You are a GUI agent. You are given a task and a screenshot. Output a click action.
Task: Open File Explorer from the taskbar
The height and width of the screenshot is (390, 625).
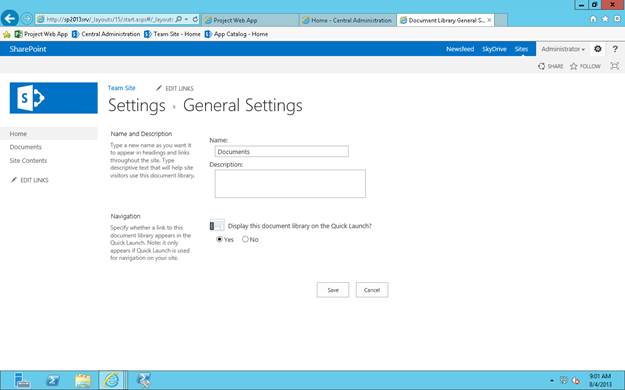[x=83, y=380]
